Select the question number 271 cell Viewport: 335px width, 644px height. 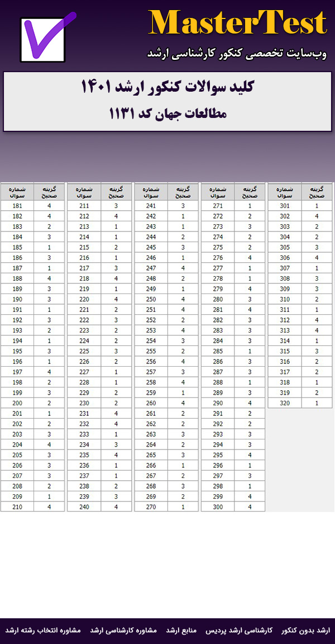(218, 206)
